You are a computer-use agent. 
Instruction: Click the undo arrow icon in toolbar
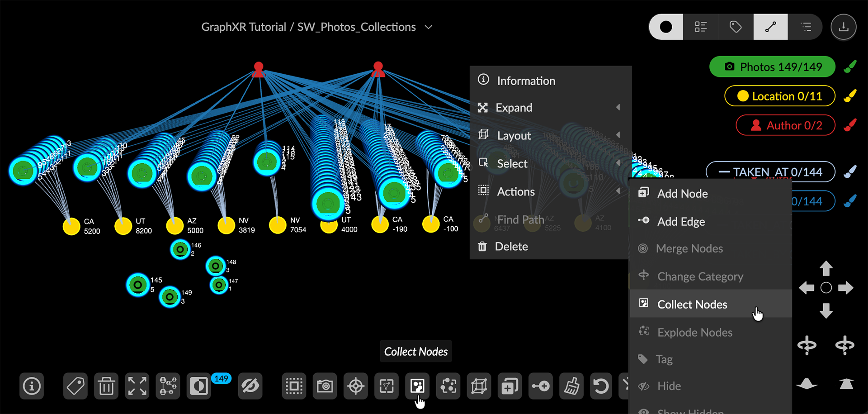click(x=601, y=386)
